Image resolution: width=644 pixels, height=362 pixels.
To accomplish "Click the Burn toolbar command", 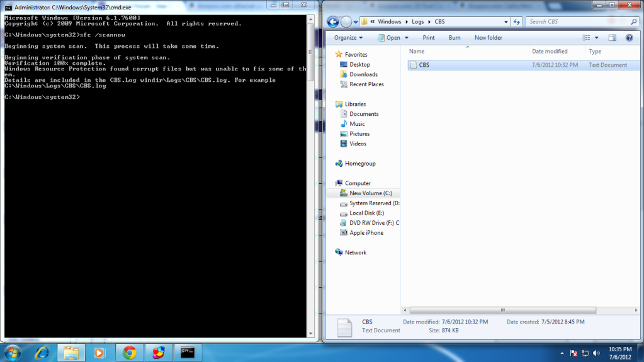I will click(x=454, y=38).
